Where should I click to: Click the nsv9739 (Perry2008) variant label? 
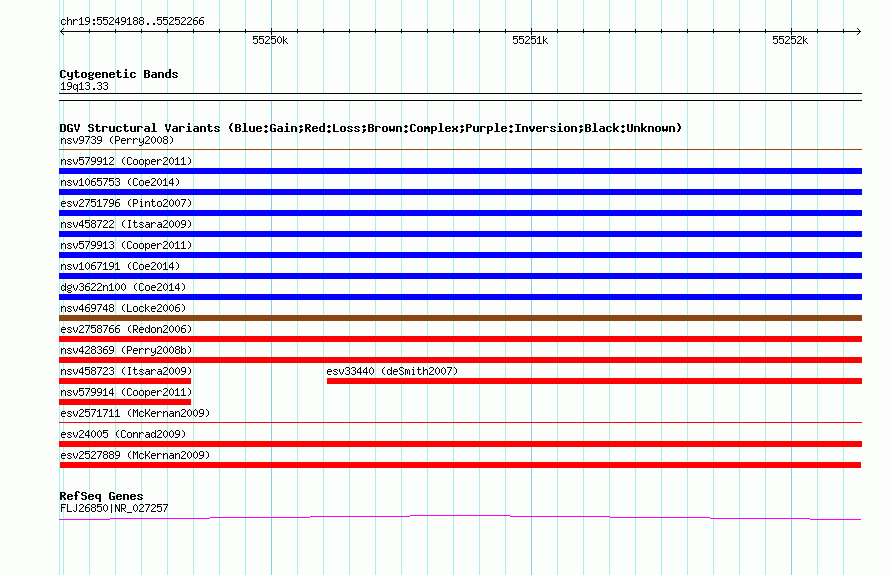(x=117, y=140)
